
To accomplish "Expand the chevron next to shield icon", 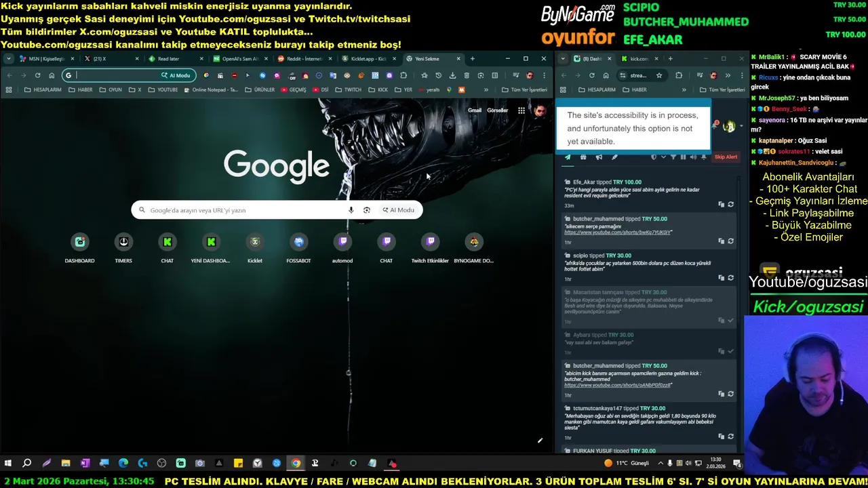I will [663, 157].
